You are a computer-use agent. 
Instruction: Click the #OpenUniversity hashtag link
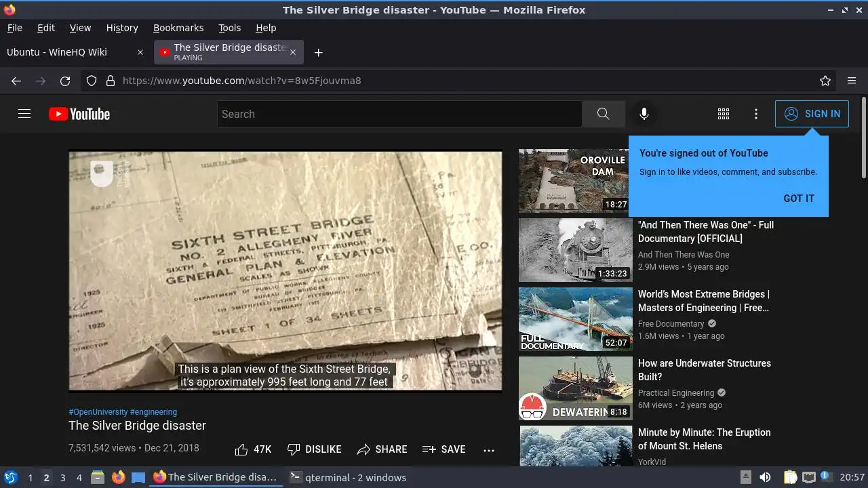(x=98, y=411)
